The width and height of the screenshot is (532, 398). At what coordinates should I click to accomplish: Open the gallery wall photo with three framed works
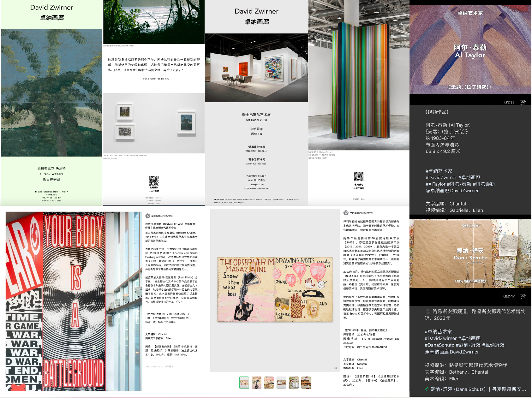point(154,123)
